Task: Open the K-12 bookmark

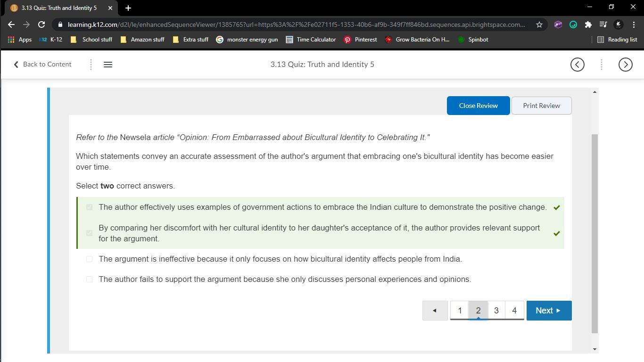Action: 51,40
